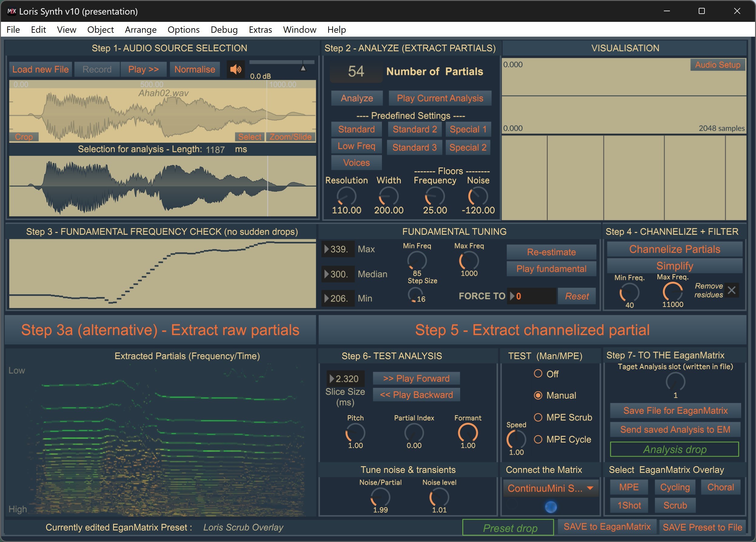This screenshot has height=542, width=756.
Task: Click the speaker audio output icon
Action: tap(236, 69)
